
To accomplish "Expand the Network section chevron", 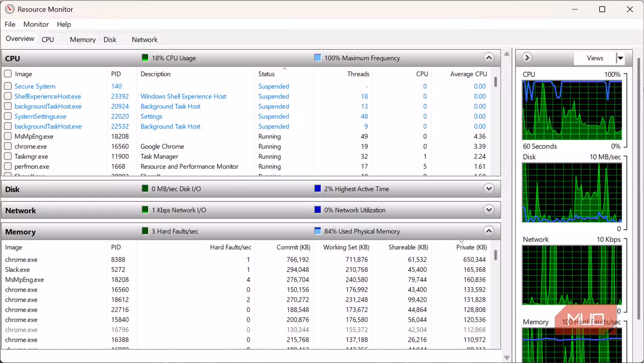I will tap(489, 210).
